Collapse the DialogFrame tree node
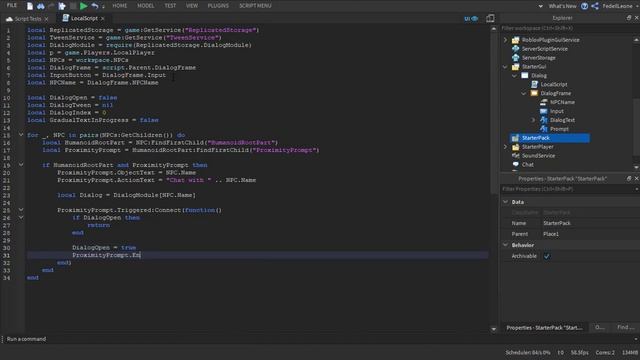640x360 pixels. pos(524,94)
